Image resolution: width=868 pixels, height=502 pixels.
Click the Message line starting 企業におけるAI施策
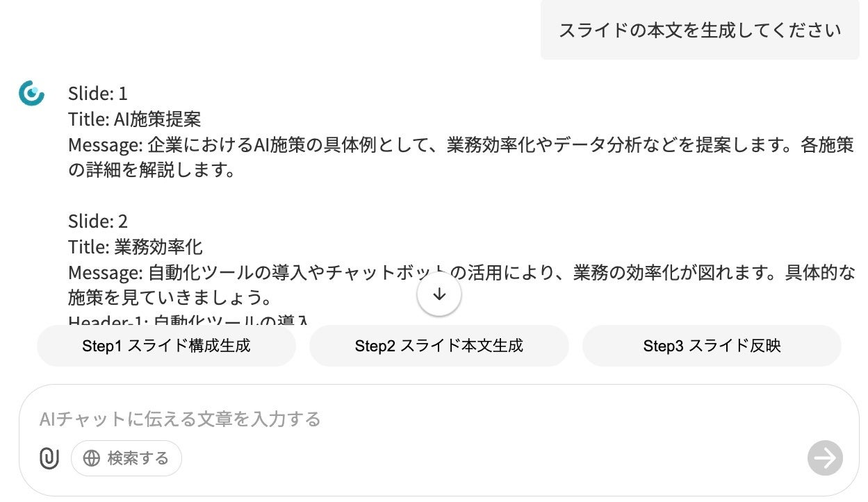pyautogui.click(x=460, y=145)
